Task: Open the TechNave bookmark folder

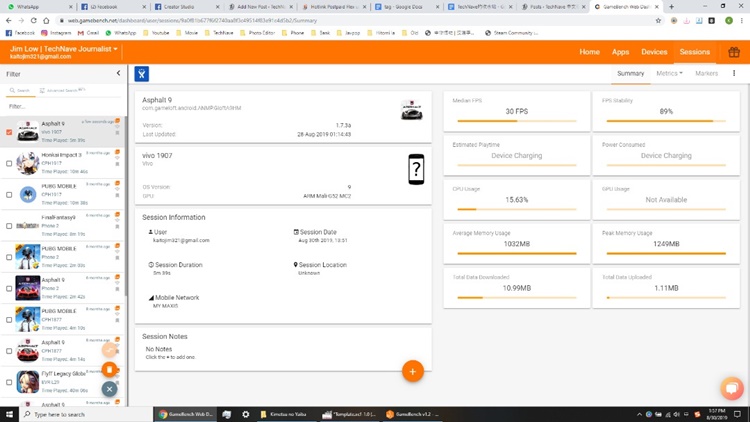Action: coord(219,33)
